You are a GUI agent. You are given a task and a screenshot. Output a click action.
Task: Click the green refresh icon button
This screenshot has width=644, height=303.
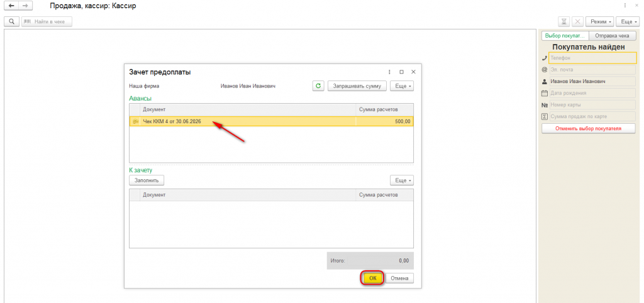pos(318,86)
